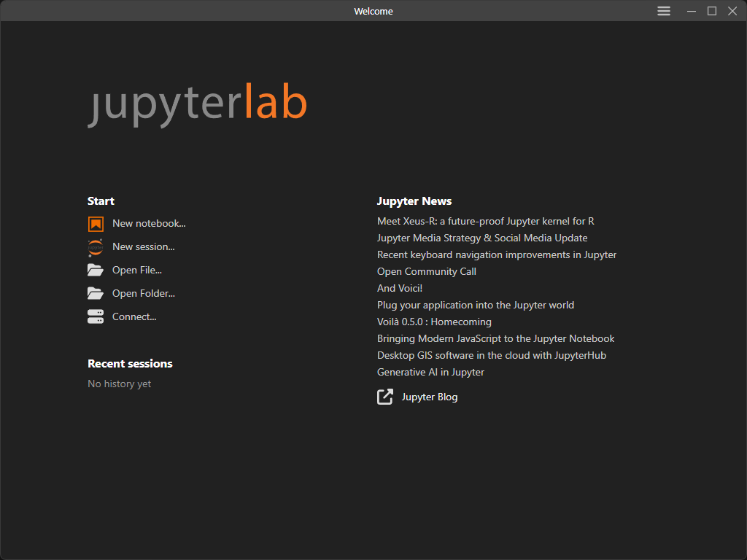747x560 pixels.
Task: Open the Voilà 0.5.0 Homecoming post
Action: point(434,322)
